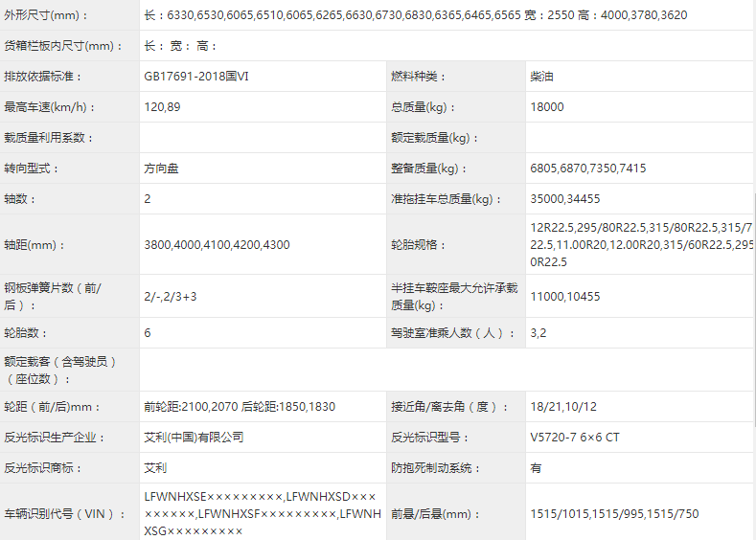Click the 最高车速 value 120,89
756x540 pixels.
tap(162, 107)
